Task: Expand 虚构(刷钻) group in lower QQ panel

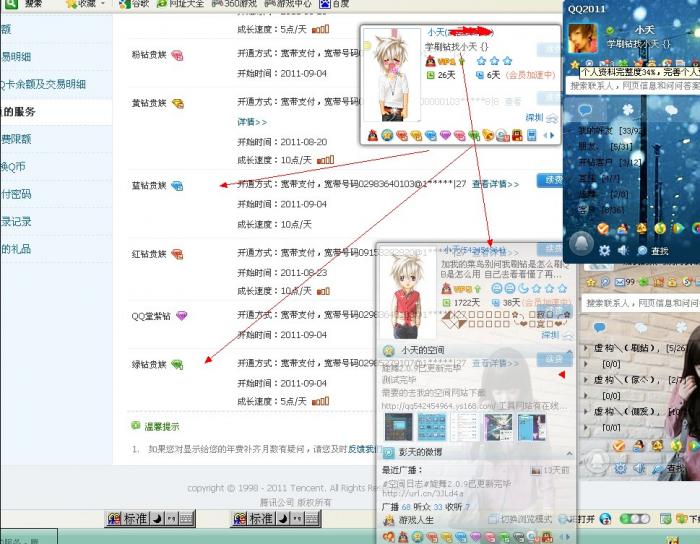Action: click(x=585, y=348)
